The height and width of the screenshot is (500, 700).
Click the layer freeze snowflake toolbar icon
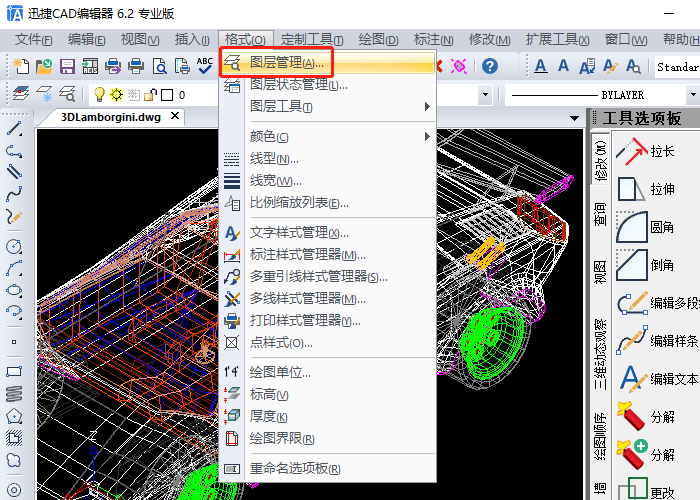pyautogui.click(x=44, y=94)
